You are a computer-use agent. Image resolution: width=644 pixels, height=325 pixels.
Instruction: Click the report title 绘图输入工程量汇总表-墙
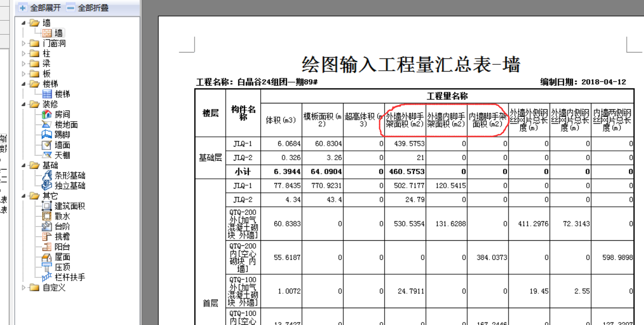click(x=411, y=64)
